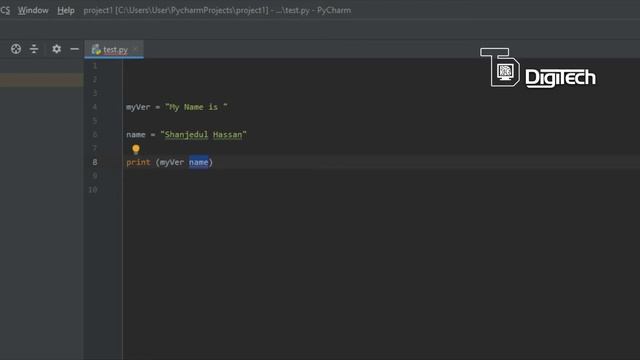The width and height of the screenshot is (640, 360).
Task: Click the print keyword on line 8
Action: click(x=138, y=162)
